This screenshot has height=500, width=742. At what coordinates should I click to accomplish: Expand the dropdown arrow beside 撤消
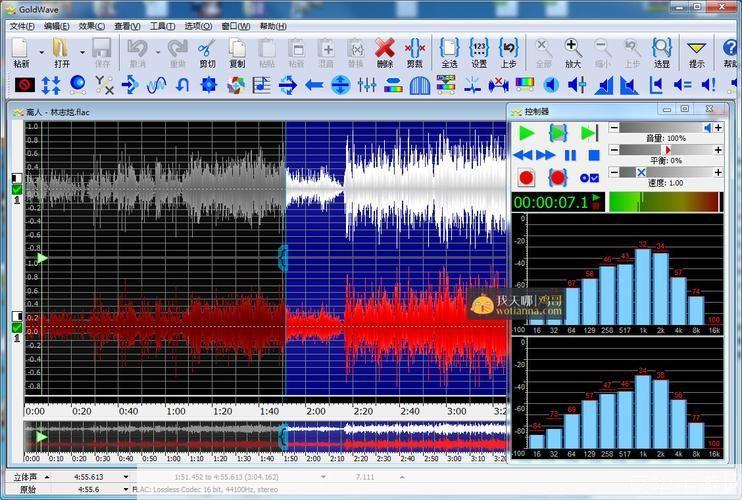tap(158, 52)
